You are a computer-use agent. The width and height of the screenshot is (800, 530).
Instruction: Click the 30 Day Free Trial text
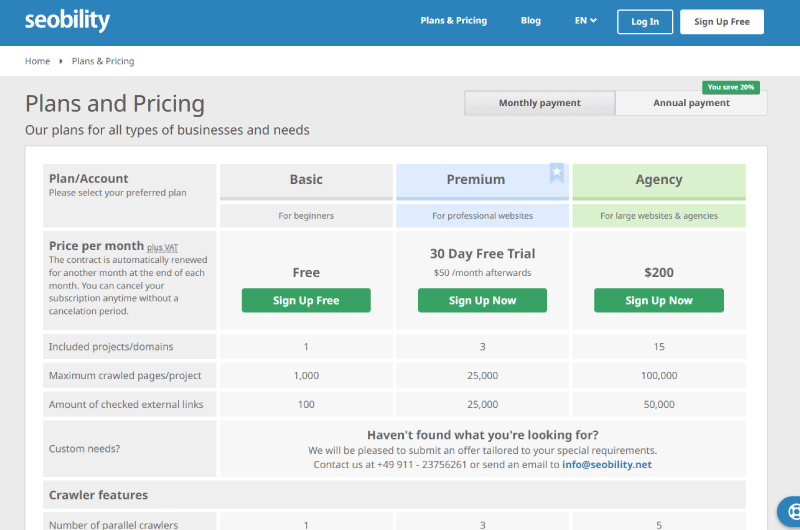click(482, 254)
